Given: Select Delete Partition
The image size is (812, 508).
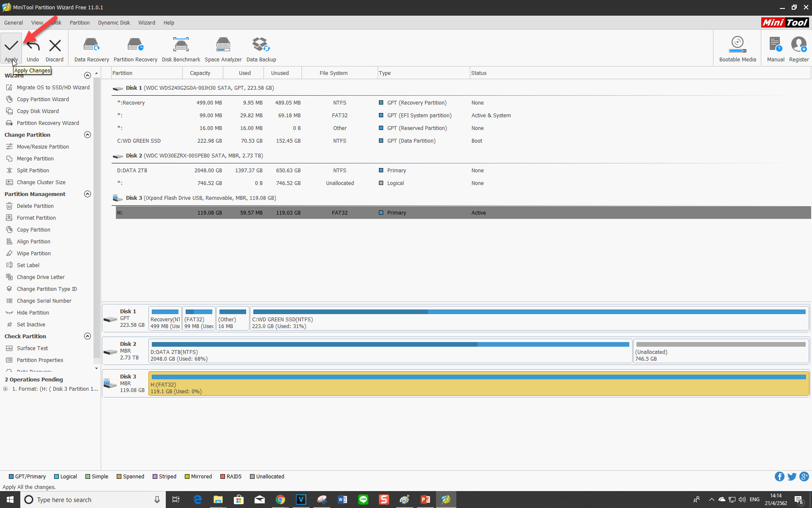Looking at the screenshot, I should tap(35, 206).
